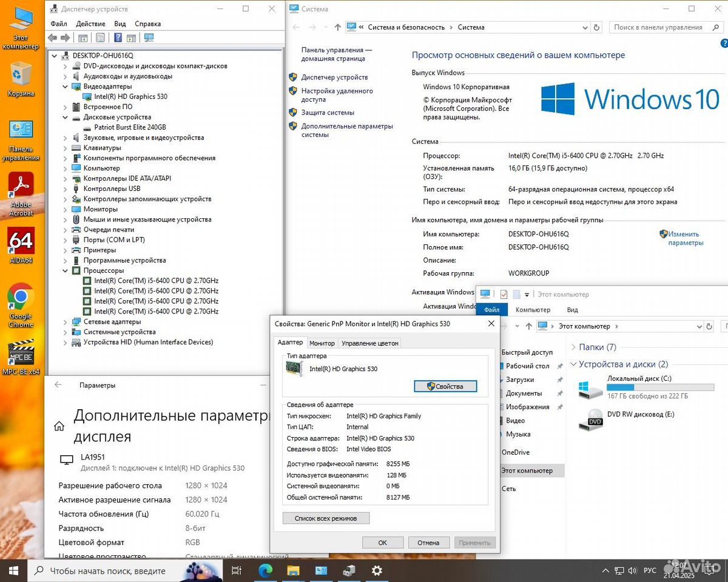Launch AIDA64 desktop icon
The image size is (728, 582).
(x=21, y=246)
